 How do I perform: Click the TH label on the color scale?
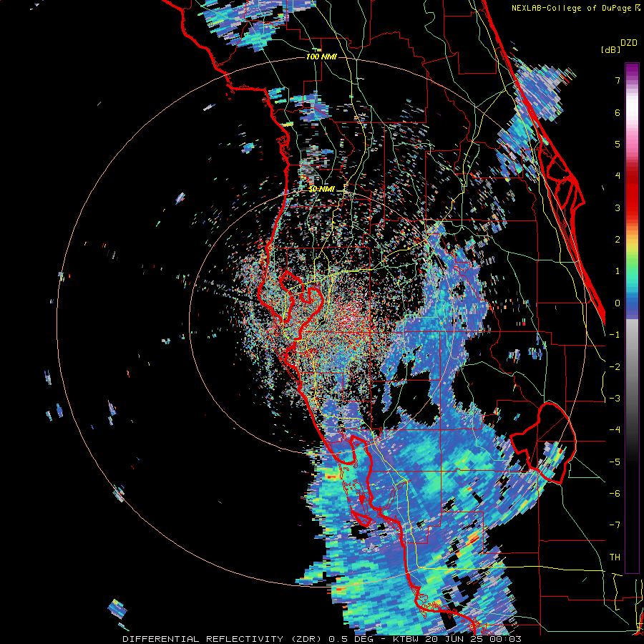pos(615,557)
